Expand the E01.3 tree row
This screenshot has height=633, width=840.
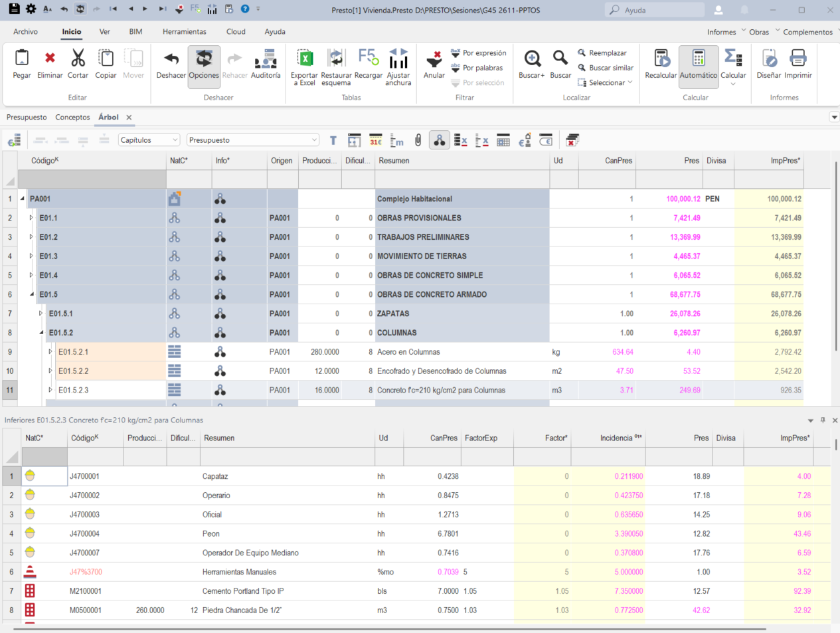31,256
